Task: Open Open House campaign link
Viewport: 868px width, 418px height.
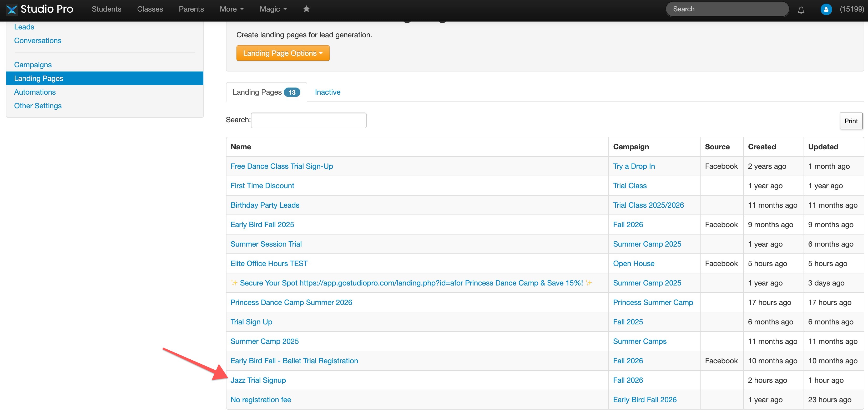Action: click(633, 264)
